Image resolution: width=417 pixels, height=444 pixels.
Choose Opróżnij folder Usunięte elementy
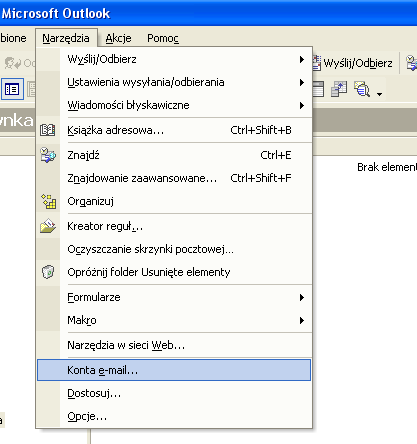click(x=174, y=272)
